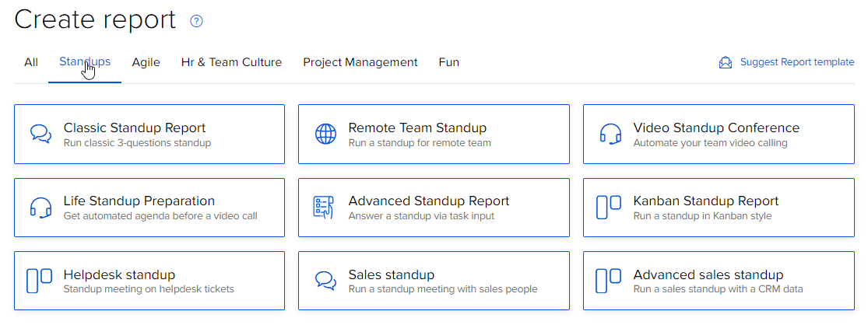Click the Kanban board icon for Kanban Standup Report

609,207
